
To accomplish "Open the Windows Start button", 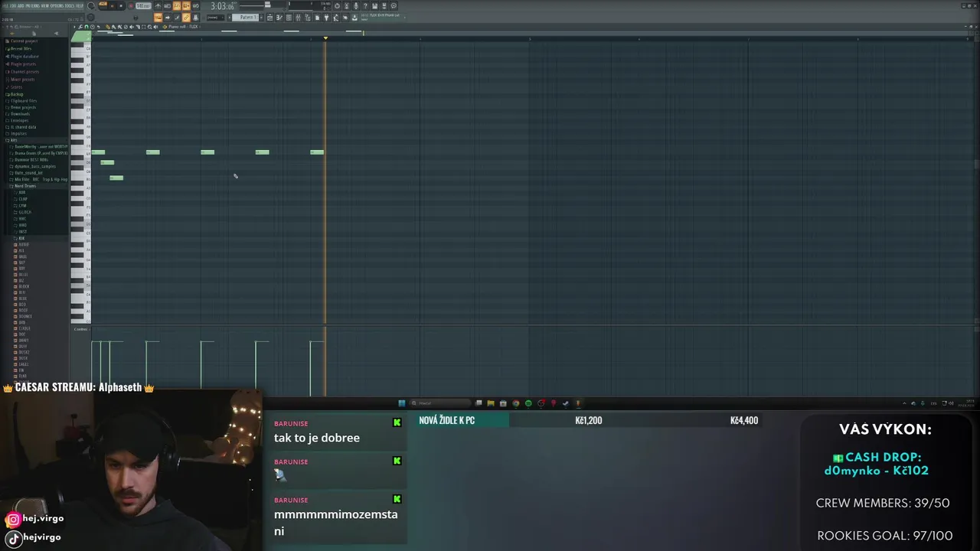I will tap(402, 403).
